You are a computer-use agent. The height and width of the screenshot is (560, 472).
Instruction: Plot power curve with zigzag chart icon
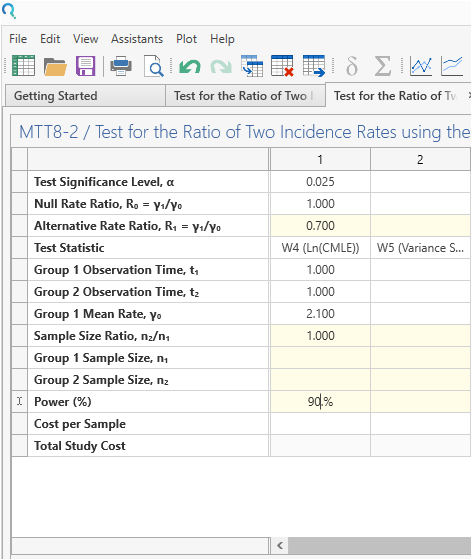coord(421,66)
